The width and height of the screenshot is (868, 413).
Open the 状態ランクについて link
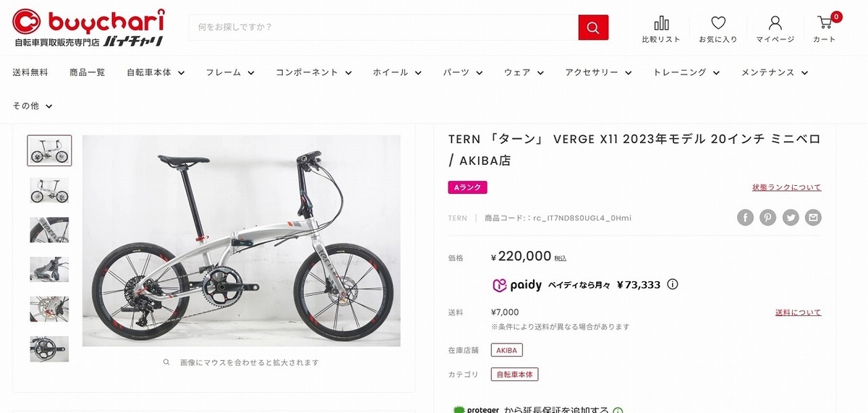click(786, 187)
